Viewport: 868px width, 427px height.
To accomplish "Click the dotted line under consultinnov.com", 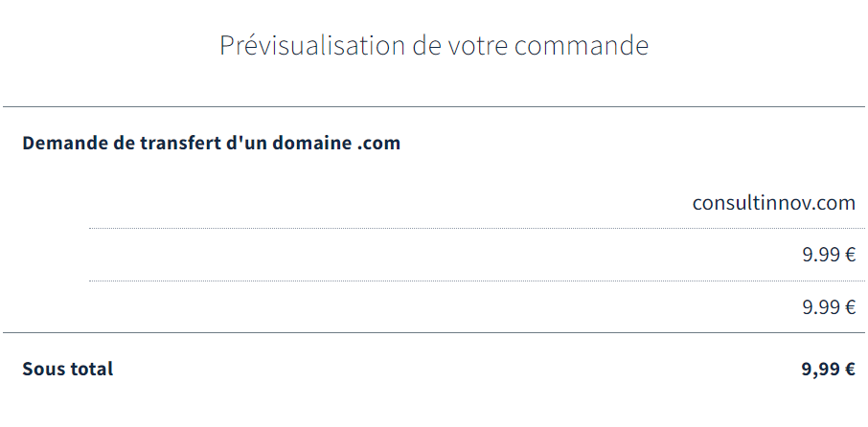I will coord(477,228).
